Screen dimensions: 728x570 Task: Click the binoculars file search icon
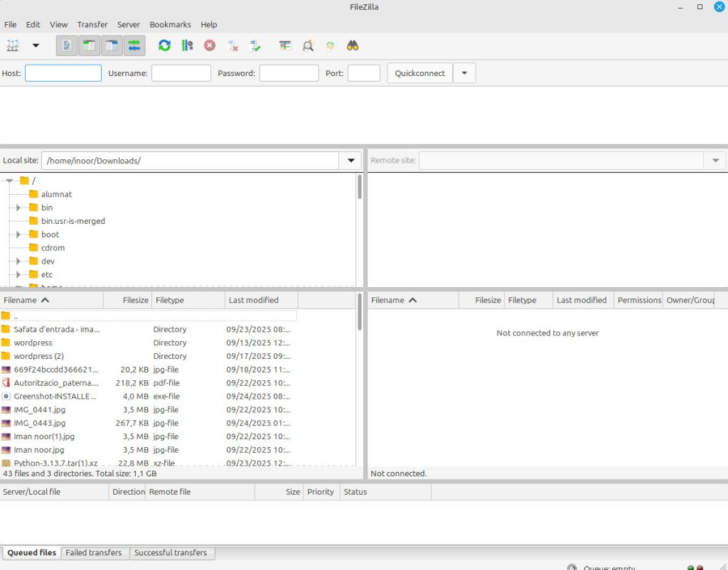point(353,45)
